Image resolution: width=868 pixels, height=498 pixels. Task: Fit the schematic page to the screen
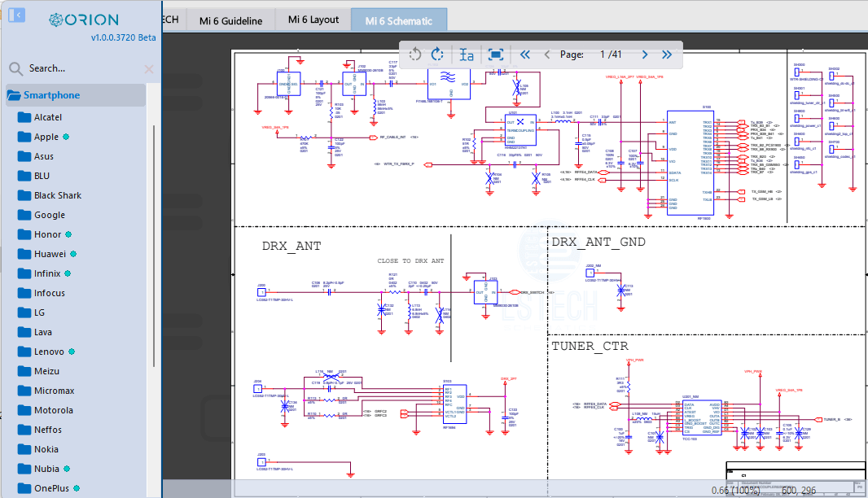pos(494,55)
